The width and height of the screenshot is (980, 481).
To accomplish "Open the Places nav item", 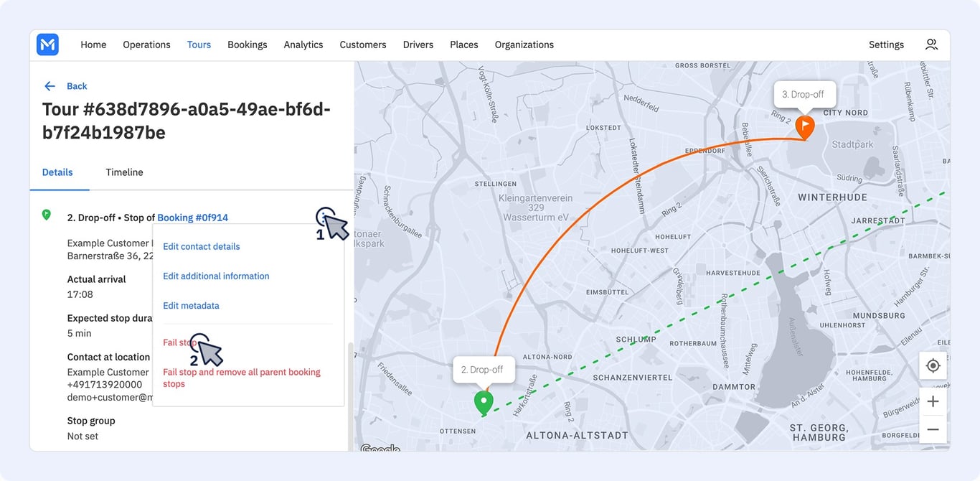I will tap(464, 45).
